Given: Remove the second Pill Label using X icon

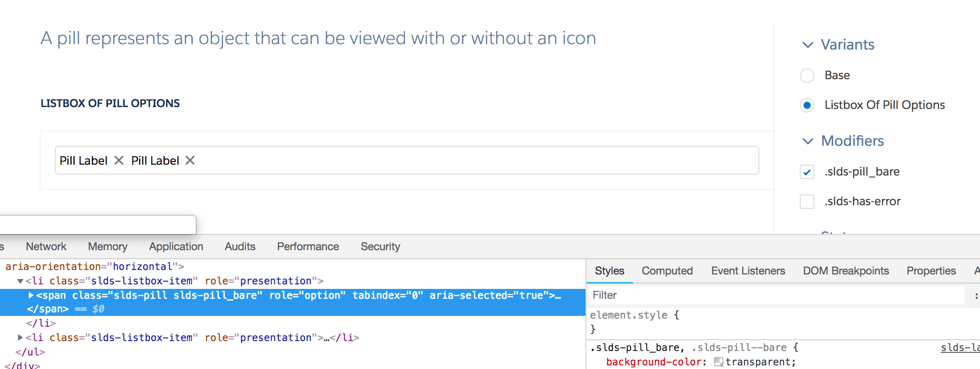Looking at the screenshot, I should (x=191, y=160).
